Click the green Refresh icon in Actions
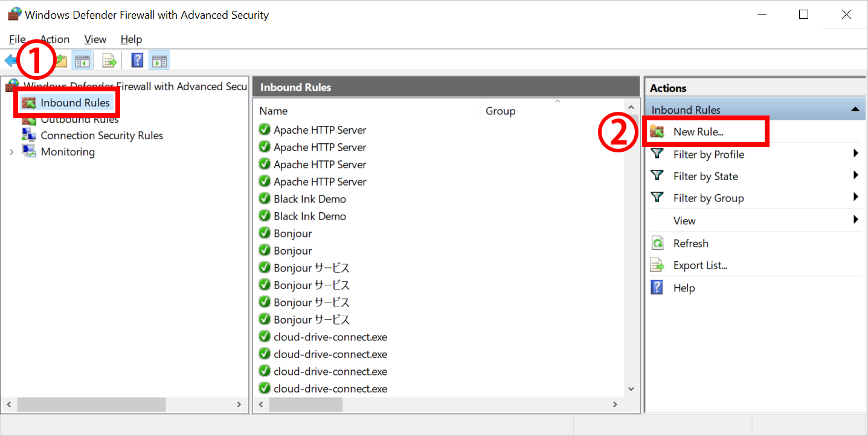 tap(657, 243)
